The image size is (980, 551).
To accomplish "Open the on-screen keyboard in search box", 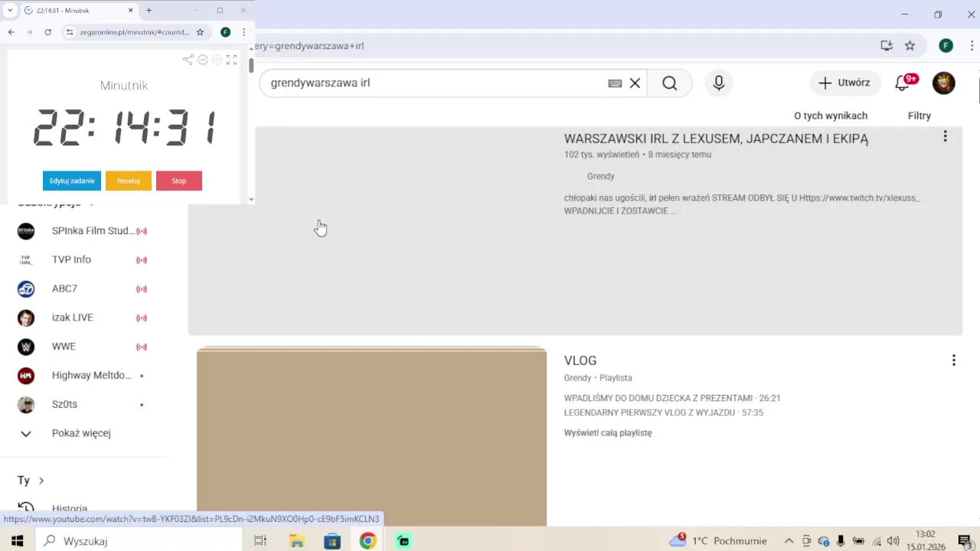I will [615, 83].
